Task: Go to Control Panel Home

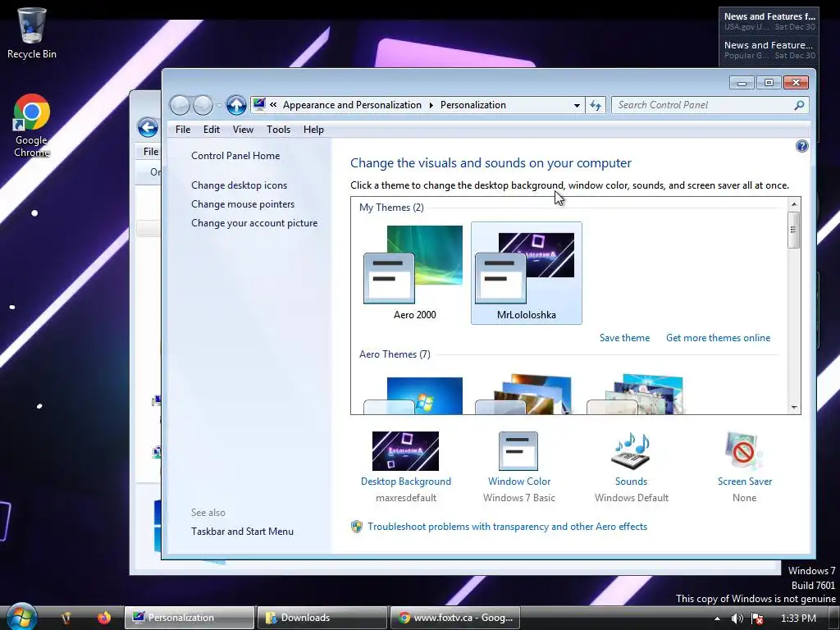Action: (235, 156)
